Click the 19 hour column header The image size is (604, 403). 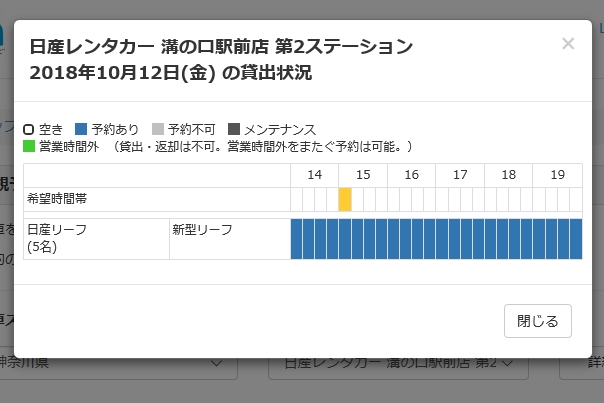click(557, 175)
